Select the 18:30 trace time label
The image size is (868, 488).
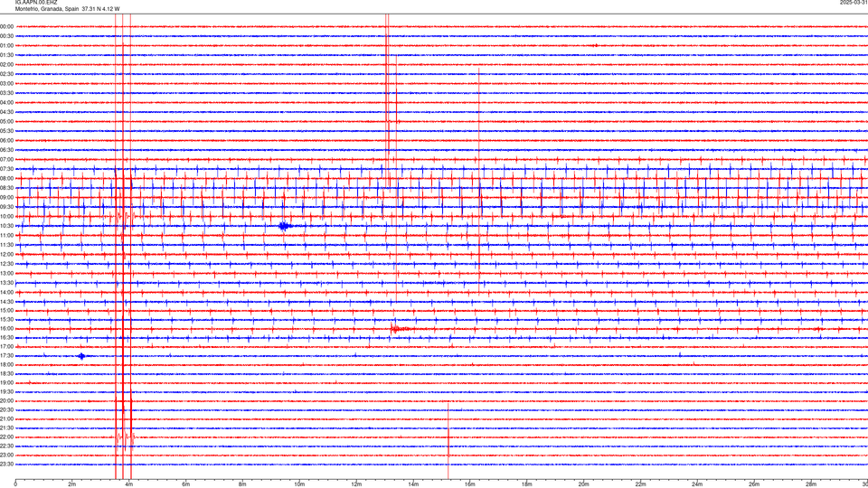(x=7, y=374)
